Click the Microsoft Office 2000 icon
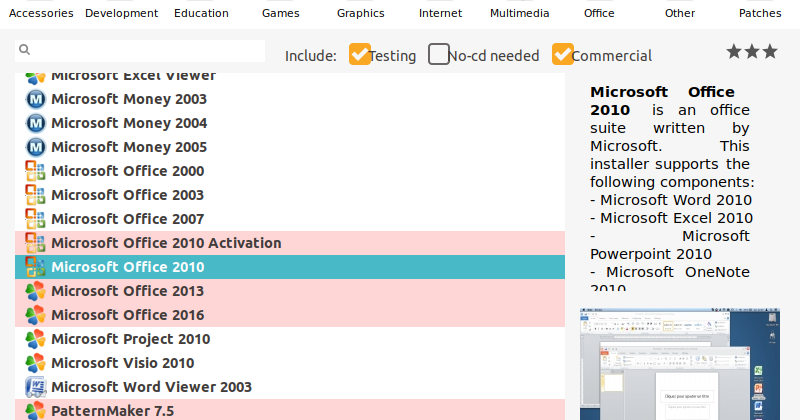Image resolution: width=800 pixels, height=420 pixels. (36, 171)
